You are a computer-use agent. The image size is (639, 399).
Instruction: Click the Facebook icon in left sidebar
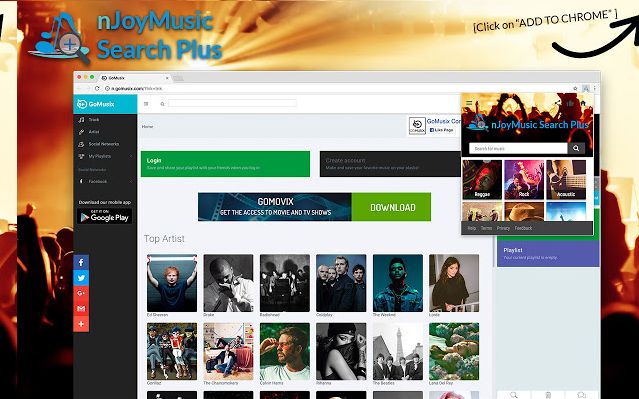coord(81,181)
